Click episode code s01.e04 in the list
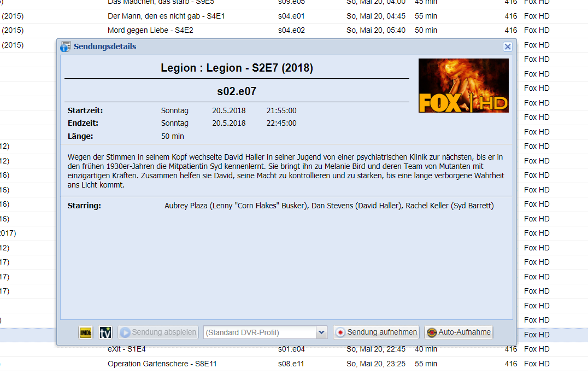 [291, 349]
